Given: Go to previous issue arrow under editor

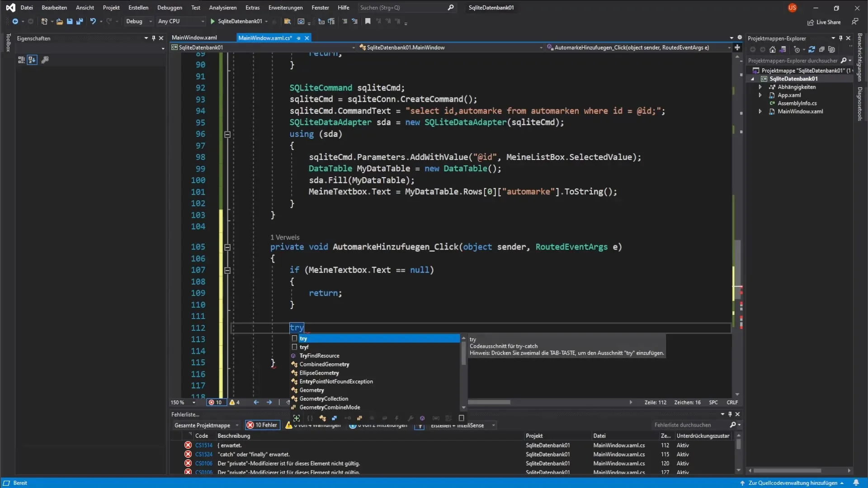Looking at the screenshot, I should pyautogui.click(x=256, y=403).
